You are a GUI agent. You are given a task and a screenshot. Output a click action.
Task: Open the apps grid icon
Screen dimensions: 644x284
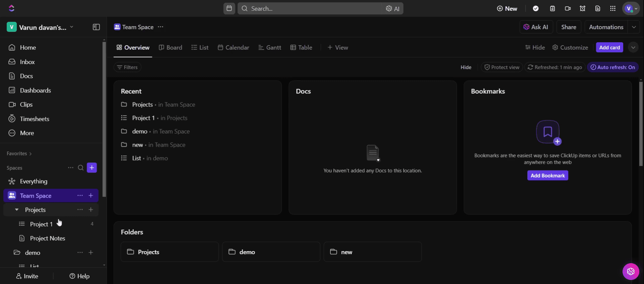pos(613,8)
